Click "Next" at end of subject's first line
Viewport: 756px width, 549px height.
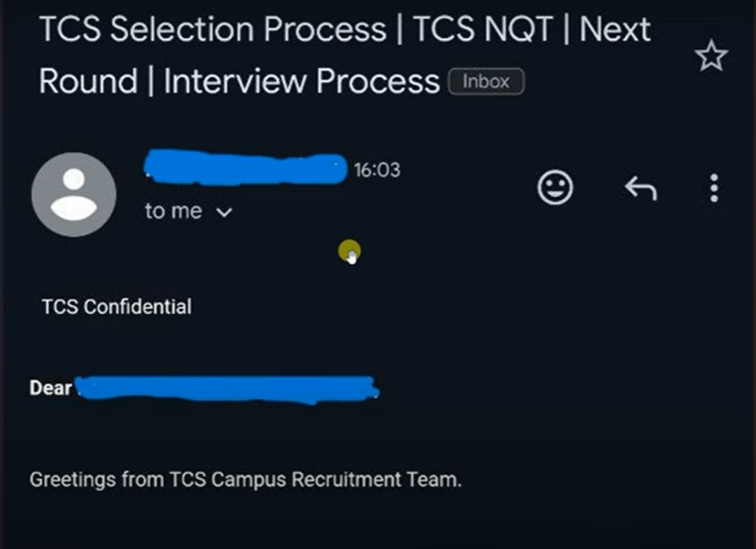(x=616, y=29)
